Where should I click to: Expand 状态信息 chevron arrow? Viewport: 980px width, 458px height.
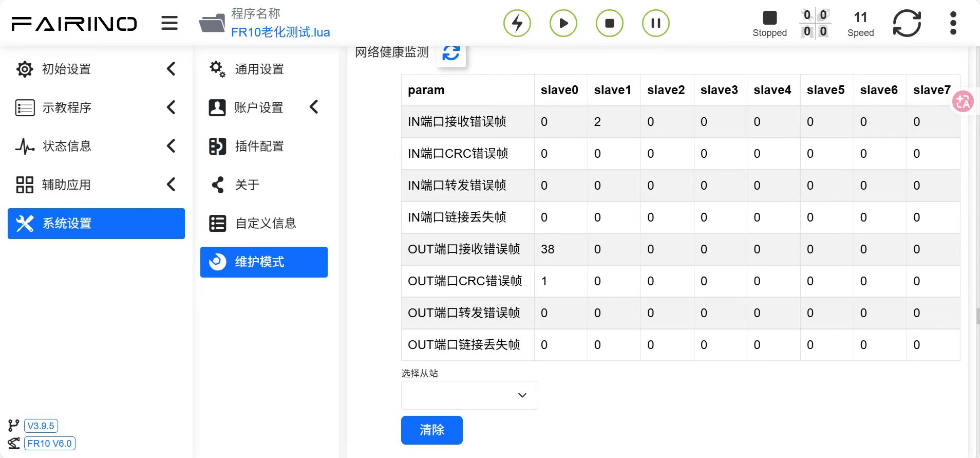[x=172, y=146]
